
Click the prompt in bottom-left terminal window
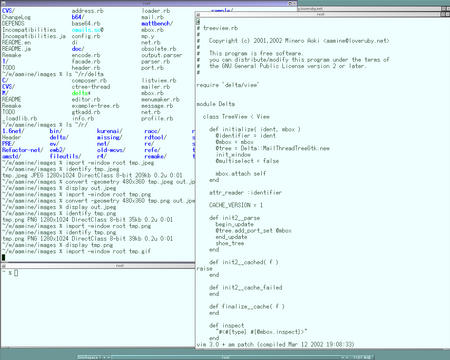[x=10, y=273]
